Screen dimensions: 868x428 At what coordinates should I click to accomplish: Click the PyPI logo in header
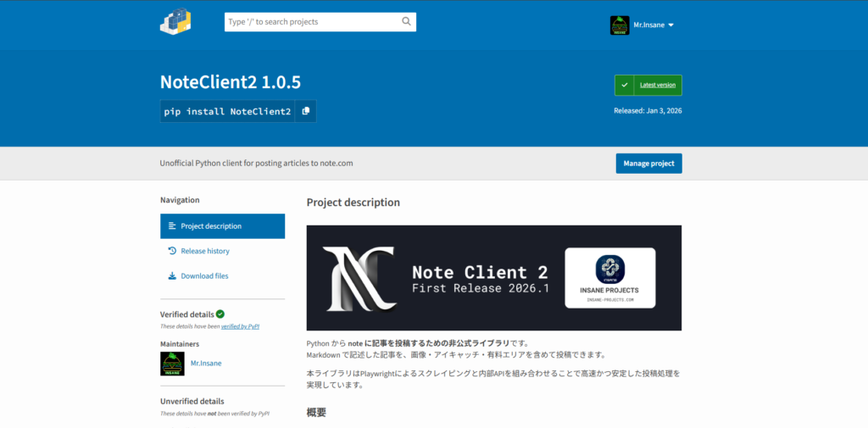[x=175, y=21]
